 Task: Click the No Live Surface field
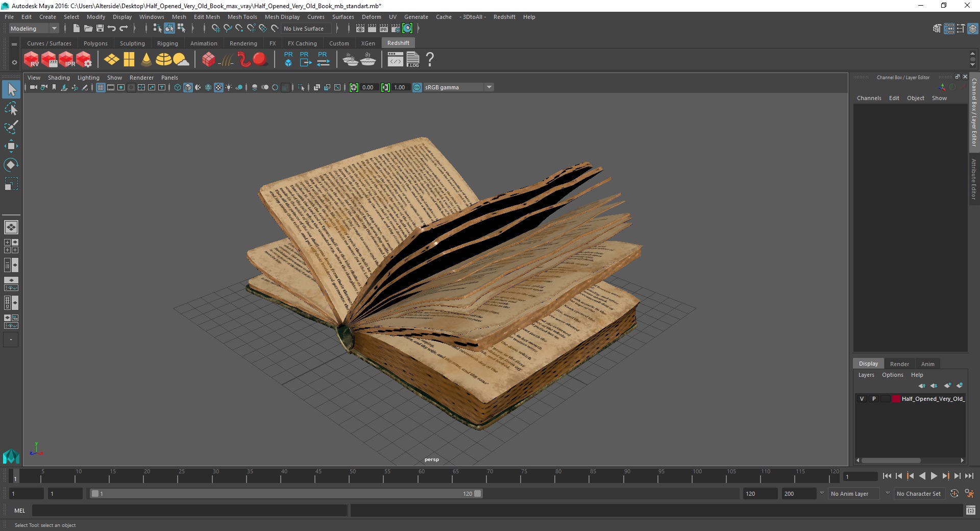click(305, 29)
